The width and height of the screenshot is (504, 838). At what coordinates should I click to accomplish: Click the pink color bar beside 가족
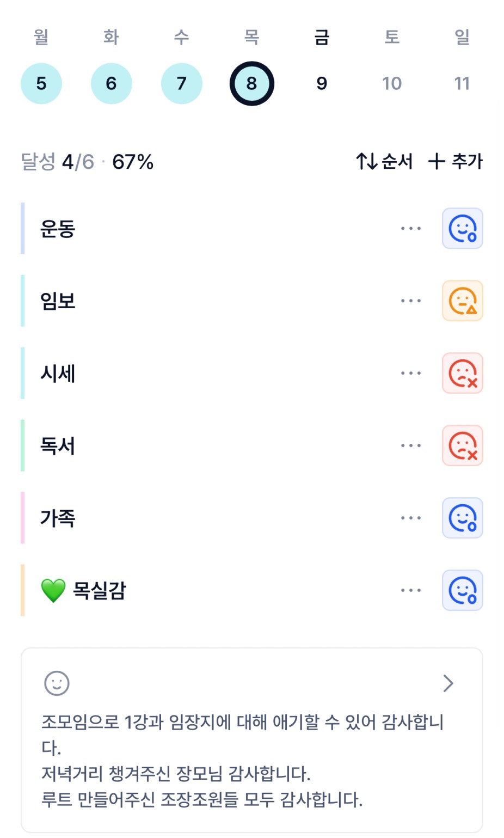point(23,518)
